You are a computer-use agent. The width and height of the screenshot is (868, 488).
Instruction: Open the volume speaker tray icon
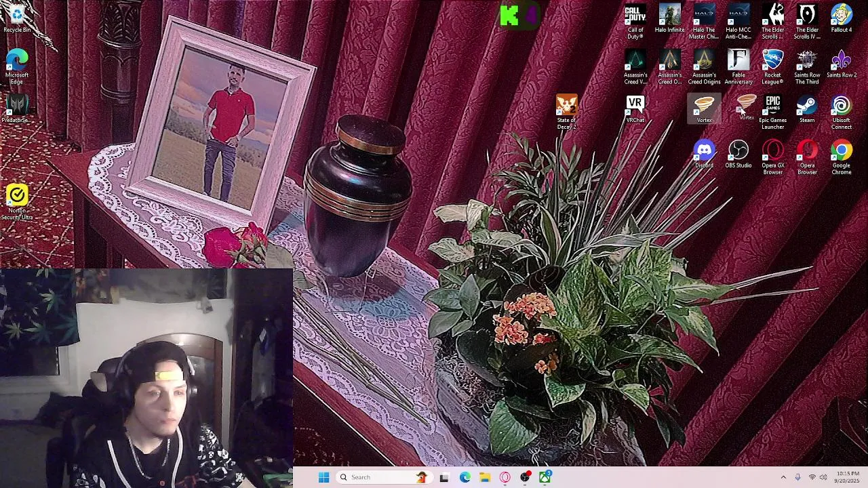tap(823, 477)
